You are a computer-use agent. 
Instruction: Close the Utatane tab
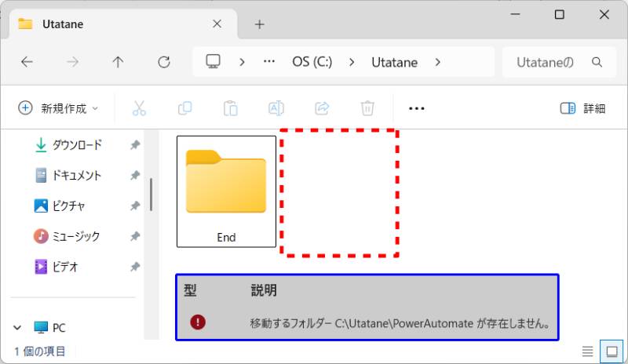tap(217, 24)
